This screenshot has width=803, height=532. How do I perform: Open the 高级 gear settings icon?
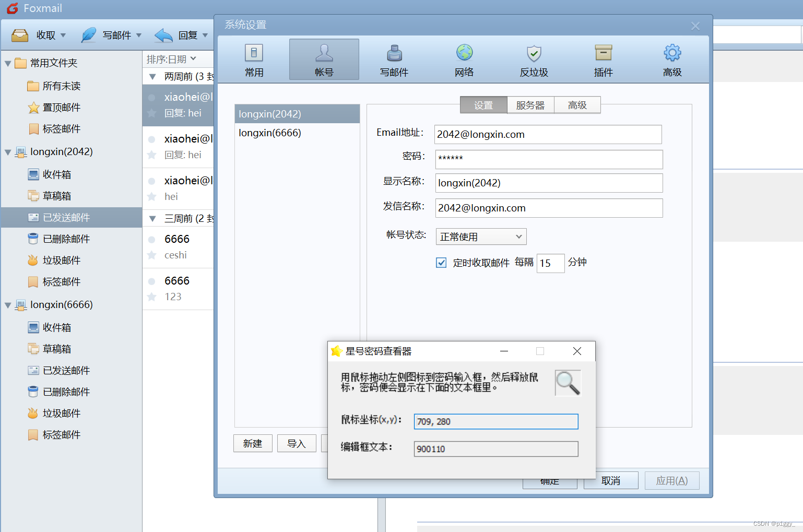tap(672, 53)
